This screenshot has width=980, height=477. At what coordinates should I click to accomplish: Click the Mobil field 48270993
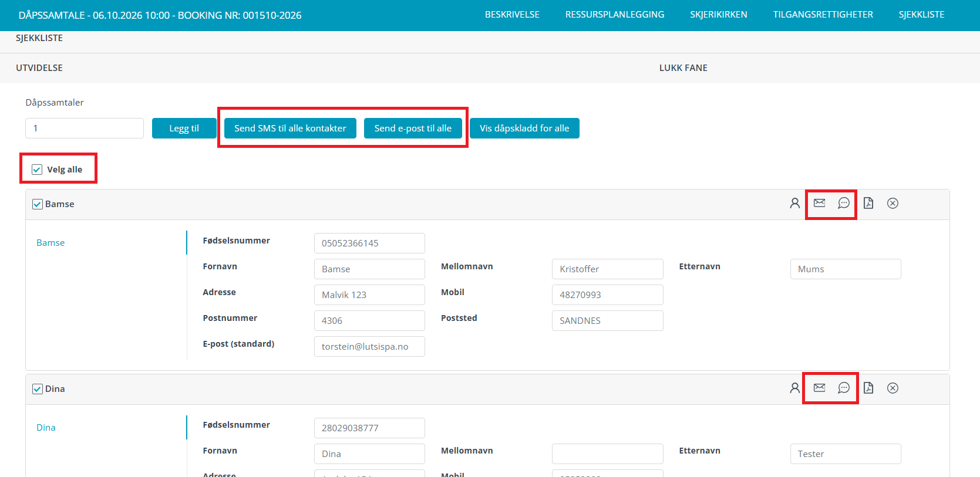[608, 295]
